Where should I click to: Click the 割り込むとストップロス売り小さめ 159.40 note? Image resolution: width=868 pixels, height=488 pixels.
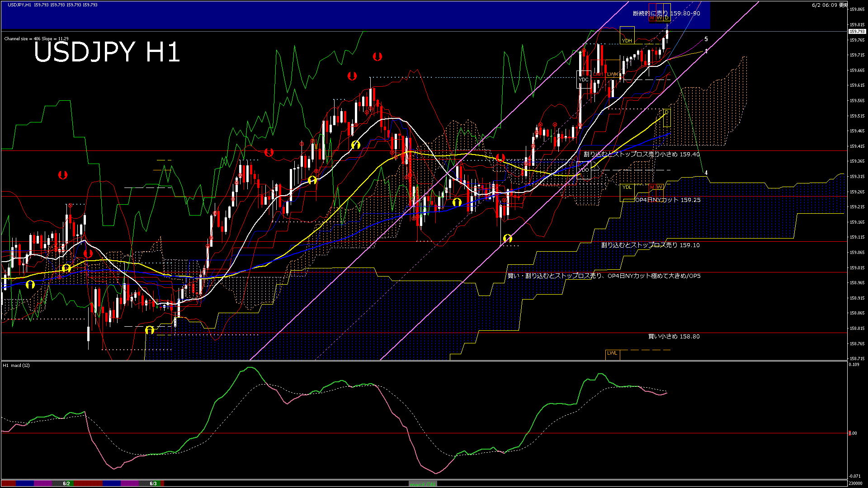click(x=642, y=154)
